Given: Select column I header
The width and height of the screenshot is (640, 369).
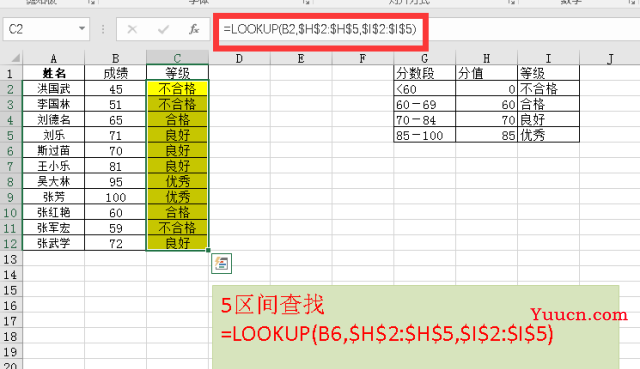Looking at the screenshot, I should tap(548, 58).
